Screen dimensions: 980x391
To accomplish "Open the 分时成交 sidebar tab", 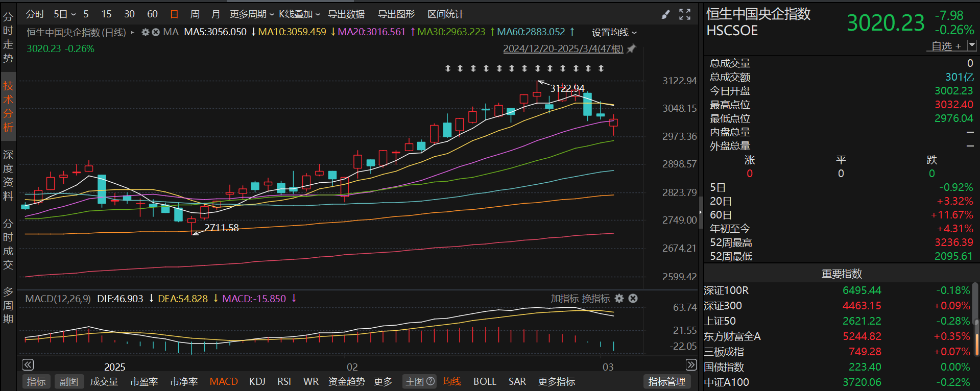I will point(8,244).
